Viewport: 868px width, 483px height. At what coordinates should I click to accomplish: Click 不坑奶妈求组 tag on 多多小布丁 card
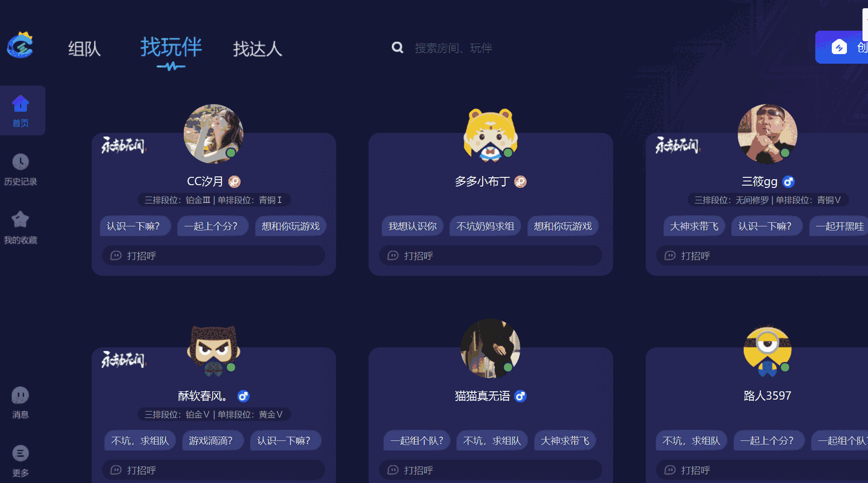[485, 226]
